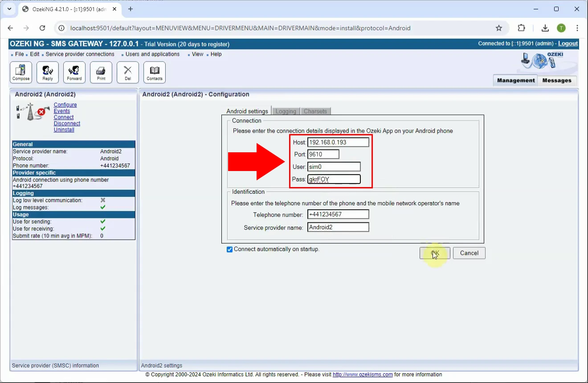Click 'Service provider (SMSC) information' status text

click(55, 366)
